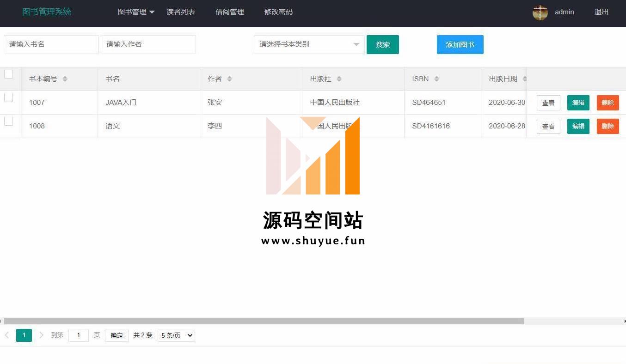626x364 pixels.
Task: Open 读者列表 in the navigation
Action: coord(181,12)
